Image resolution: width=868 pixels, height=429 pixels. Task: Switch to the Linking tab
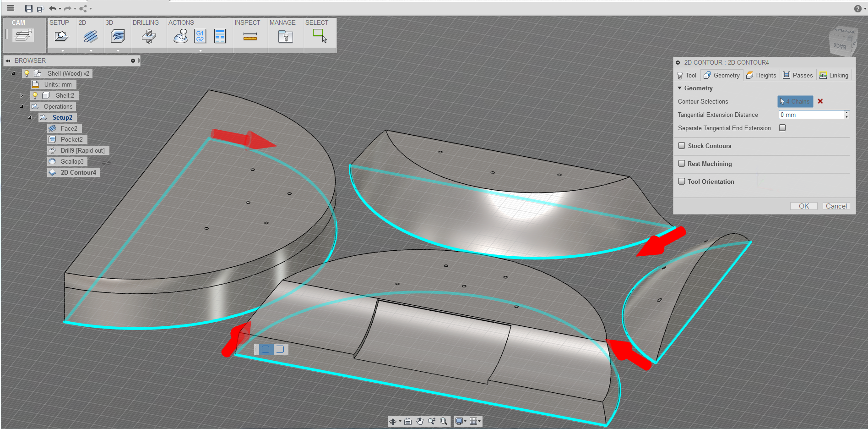coord(834,75)
